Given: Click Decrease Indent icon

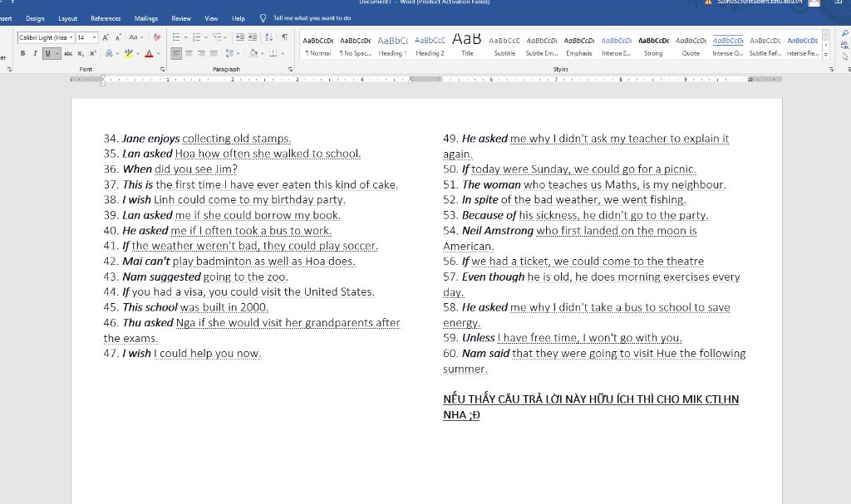Looking at the screenshot, I should tap(240, 37).
